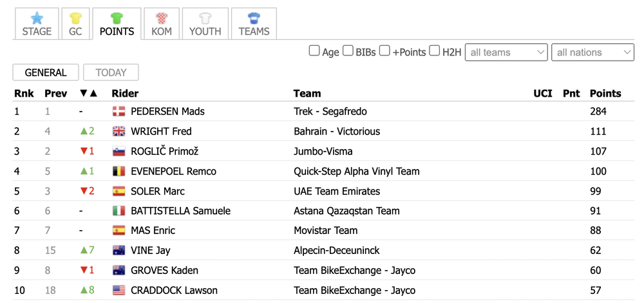Enable the Age checkbox
Screen dimensions: 644x303
tap(314, 52)
